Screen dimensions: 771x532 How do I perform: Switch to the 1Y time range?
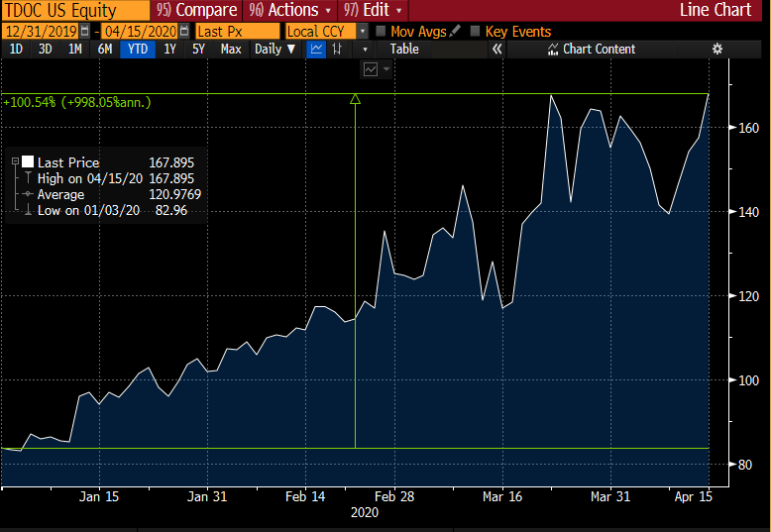pos(169,49)
